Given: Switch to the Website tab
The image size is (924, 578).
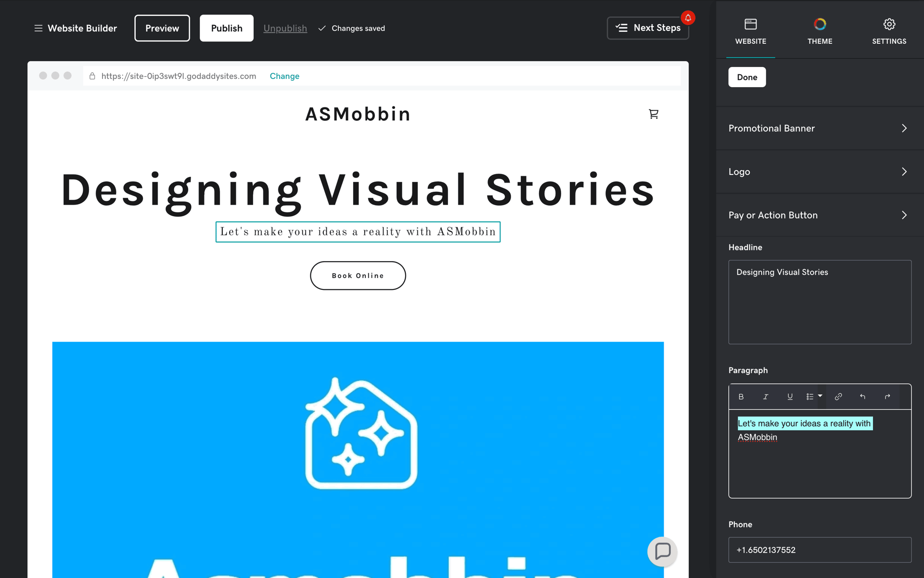Looking at the screenshot, I should [751, 31].
